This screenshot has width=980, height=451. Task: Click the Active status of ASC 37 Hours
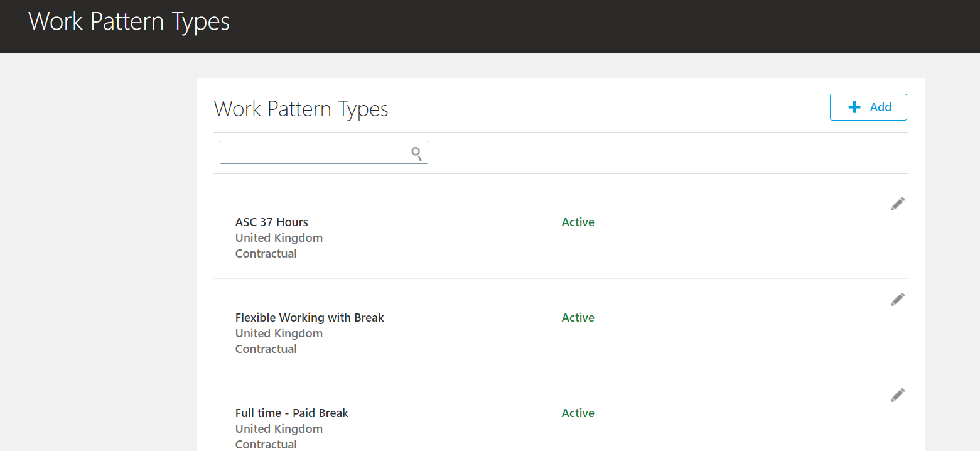pos(577,222)
